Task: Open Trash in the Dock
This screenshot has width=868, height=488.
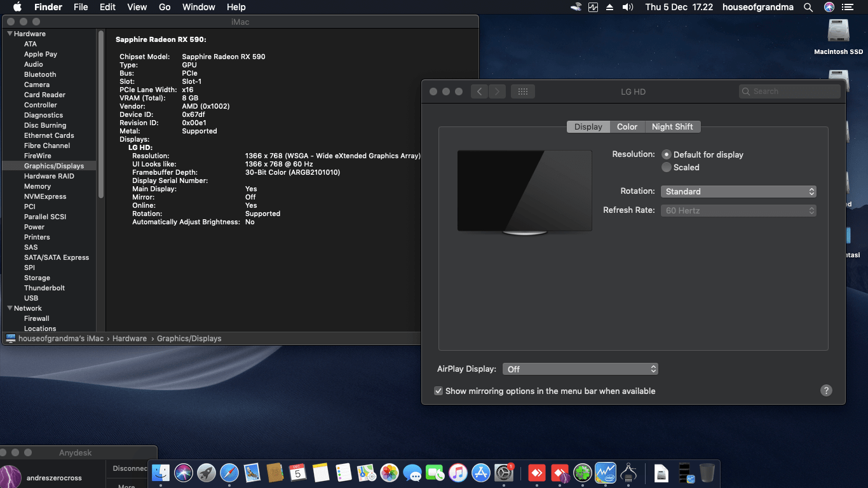Action: click(707, 473)
